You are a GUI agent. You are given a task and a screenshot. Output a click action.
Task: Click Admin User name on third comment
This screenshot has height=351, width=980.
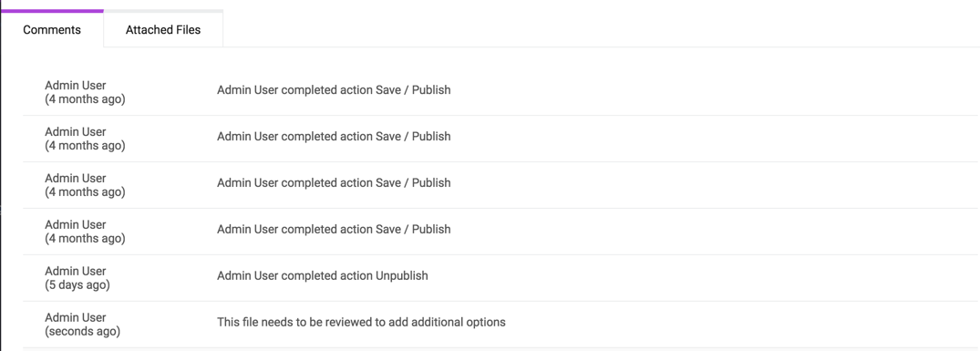click(x=76, y=178)
